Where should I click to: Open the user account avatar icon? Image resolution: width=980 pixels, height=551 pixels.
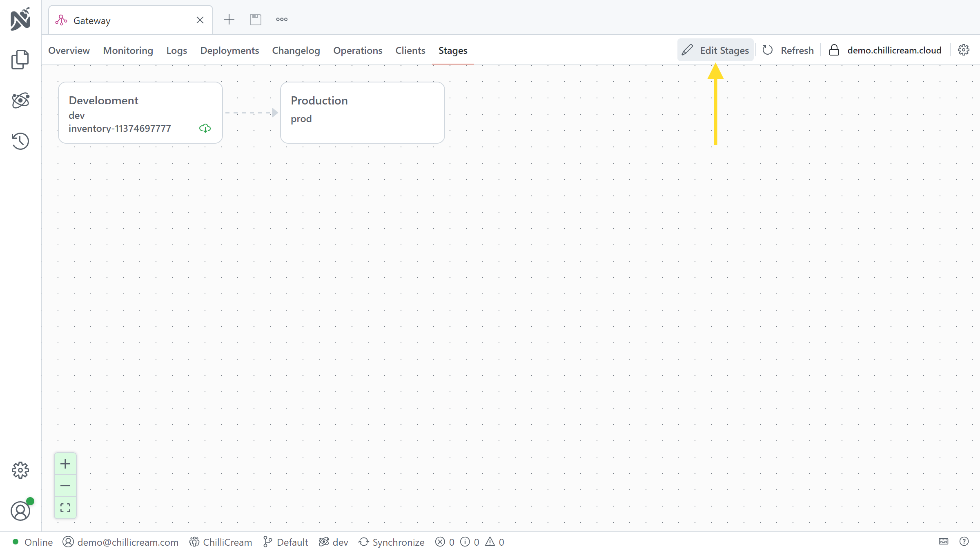[x=20, y=511]
